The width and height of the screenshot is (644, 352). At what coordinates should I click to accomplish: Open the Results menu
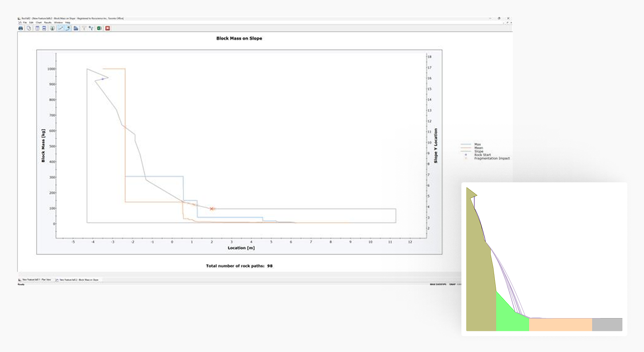pyautogui.click(x=48, y=23)
